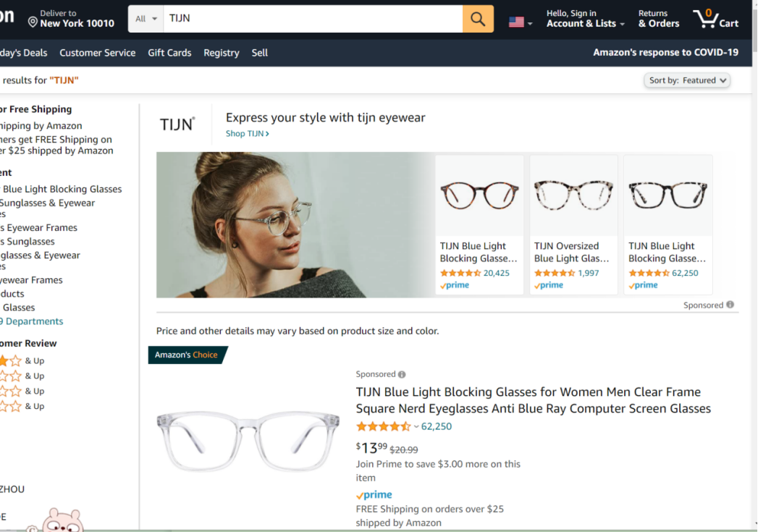Image resolution: width=758 pixels, height=532 pixels.
Task: Open the Gift Cards nav item
Action: (169, 53)
